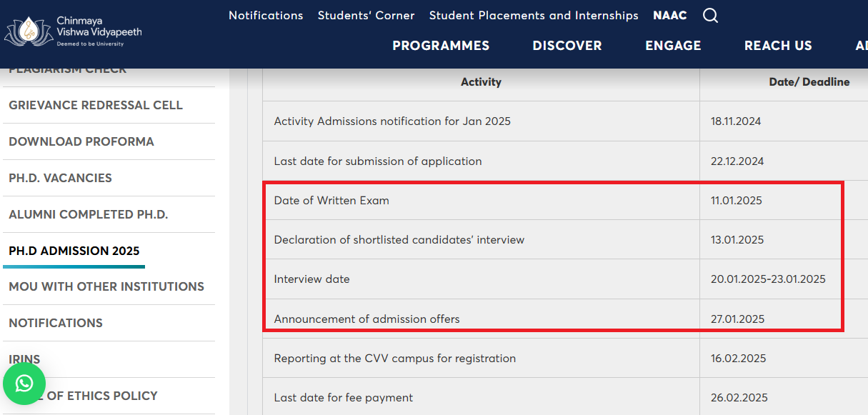Image resolution: width=868 pixels, height=415 pixels.
Task: Go to Ph.D. Vacancies page
Action: point(61,178)
